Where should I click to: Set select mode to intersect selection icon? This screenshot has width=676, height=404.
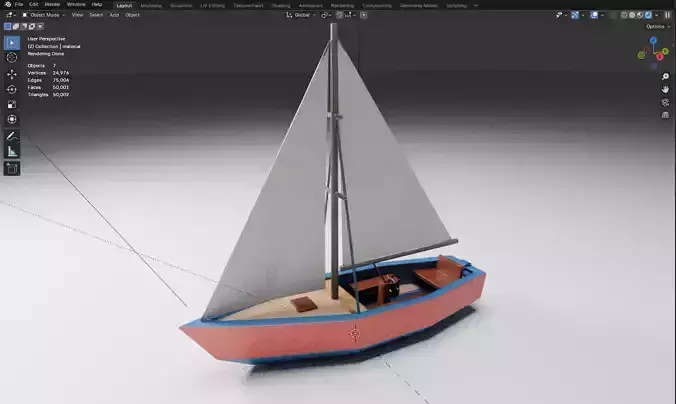pos(40,26)
